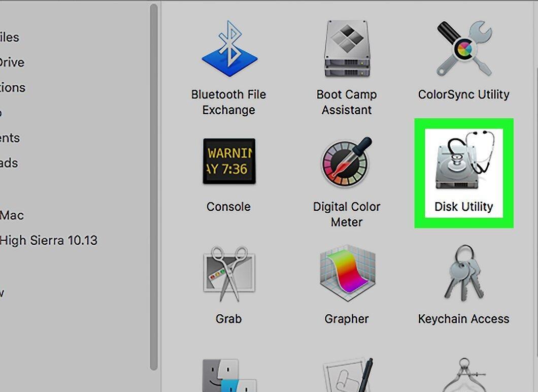The width and height of the screenshot is (538, 392).
Task: Select the Mac device in sidebar
Action: click(12, 216)
